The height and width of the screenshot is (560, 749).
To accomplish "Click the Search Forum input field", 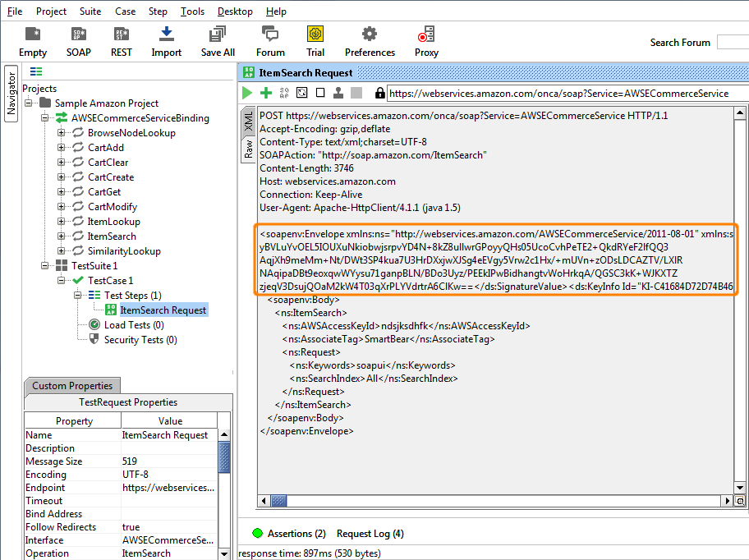I will click(733, 42).
